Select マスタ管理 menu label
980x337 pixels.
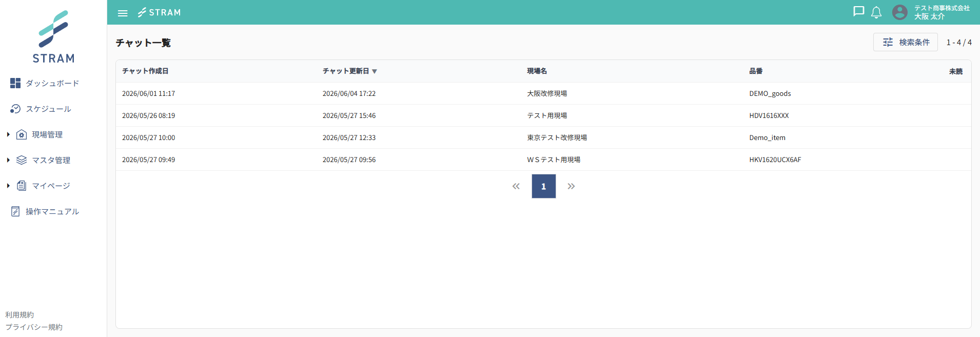coord(51,160)
